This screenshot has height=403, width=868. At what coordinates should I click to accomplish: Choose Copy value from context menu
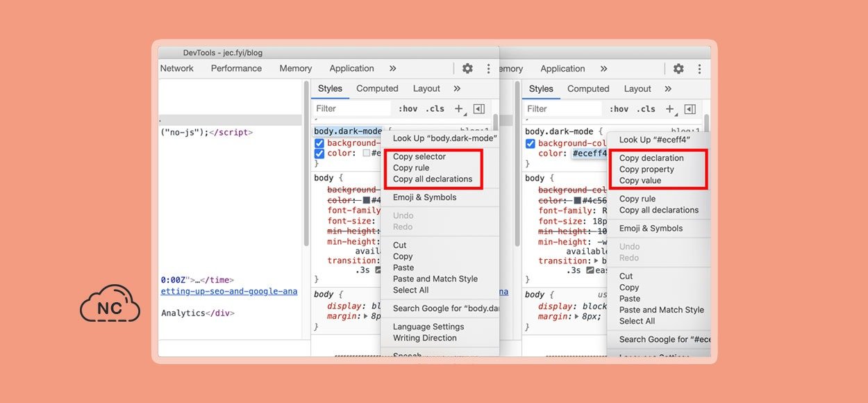click(640, 180)
